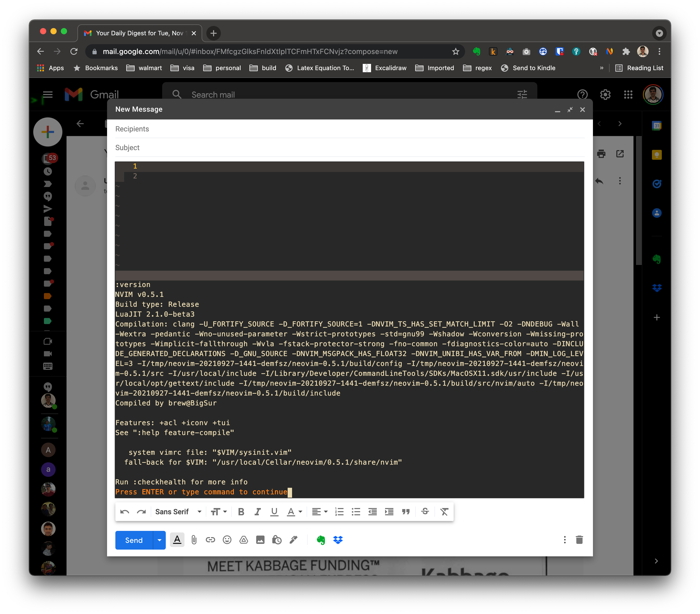Click the remove formatting icon
Viewport: 700px width, 614px height.
coord(444,511)
